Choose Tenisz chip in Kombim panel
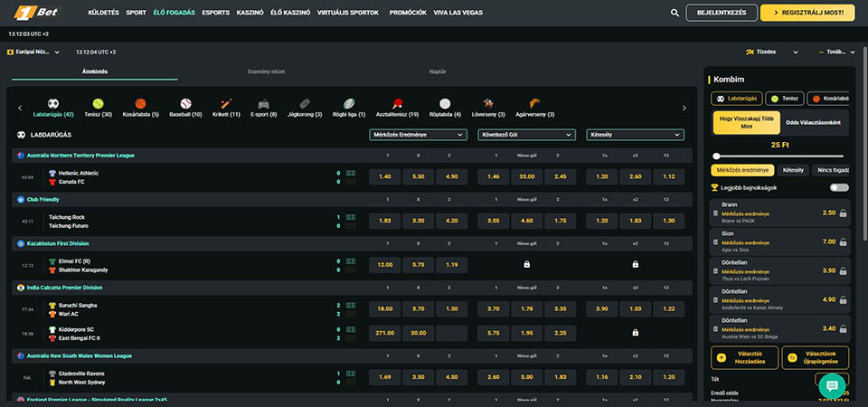 pyautogui.click(x=785, y=99)
